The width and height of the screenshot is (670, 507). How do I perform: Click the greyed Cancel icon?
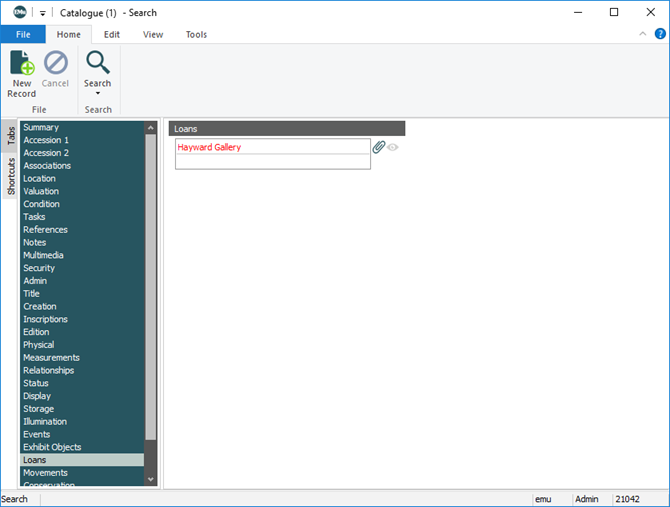[x=56, y=63]
